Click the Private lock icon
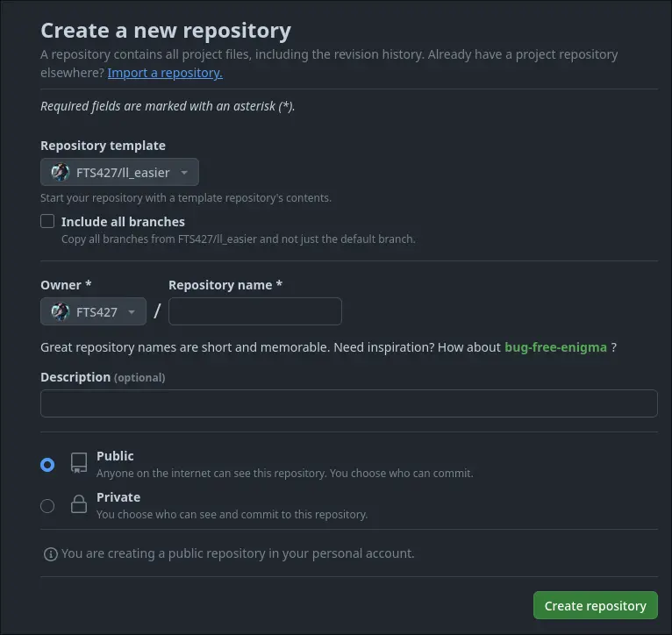Viewport: 672px width, 635px height. tap(79, 504)
